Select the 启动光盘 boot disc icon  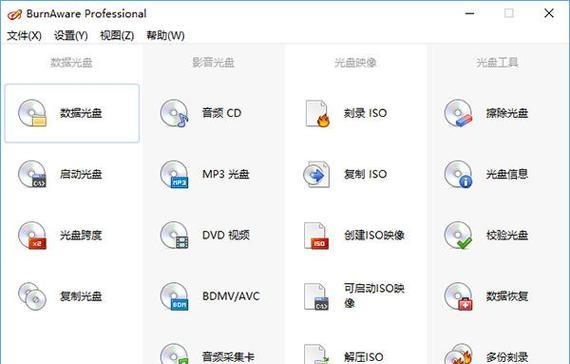pos(32,174)
